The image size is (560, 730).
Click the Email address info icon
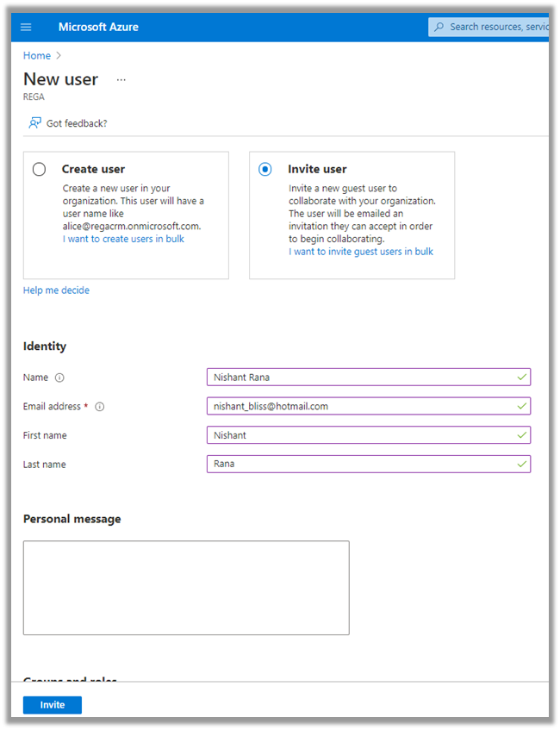tap(99, 407)
